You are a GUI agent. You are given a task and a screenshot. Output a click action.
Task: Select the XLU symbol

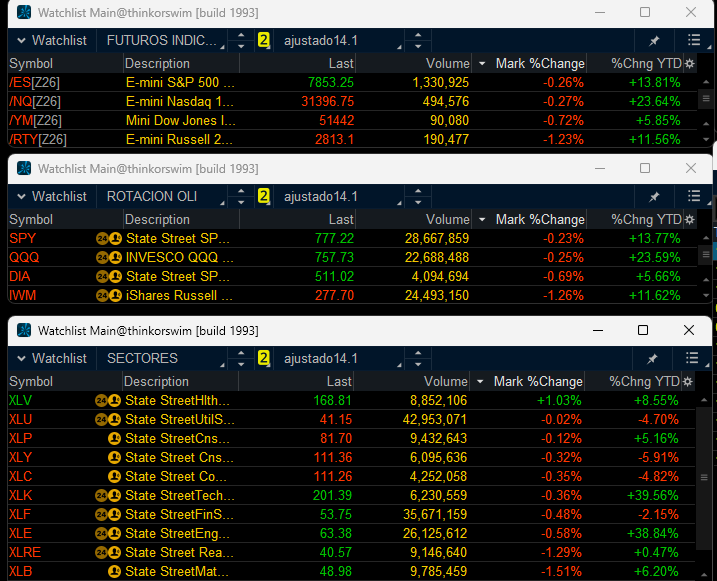pos(21,420)
